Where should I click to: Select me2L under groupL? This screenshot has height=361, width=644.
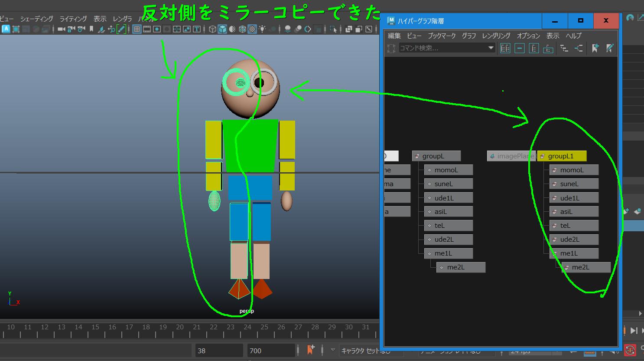coord(461,267)
